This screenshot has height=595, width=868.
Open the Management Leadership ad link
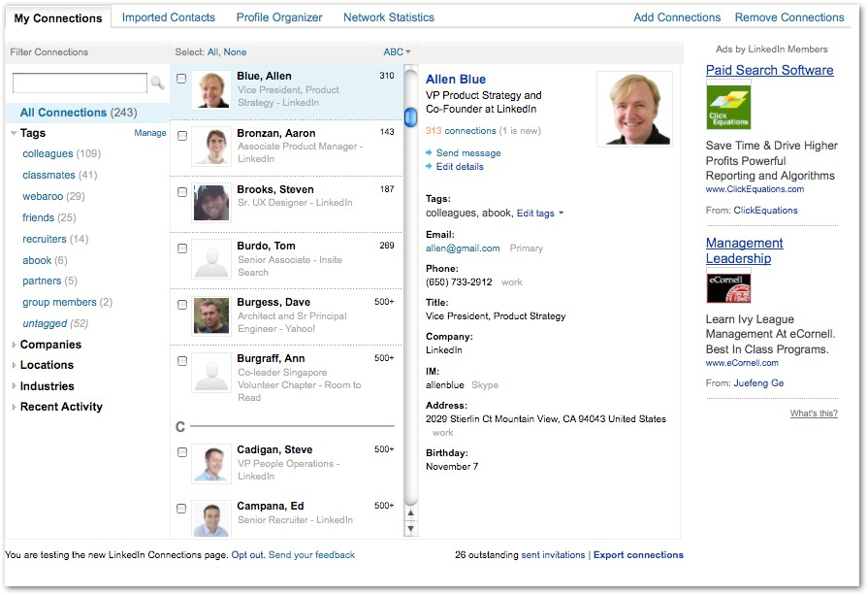pyautogui.click(x=744, y=250)
